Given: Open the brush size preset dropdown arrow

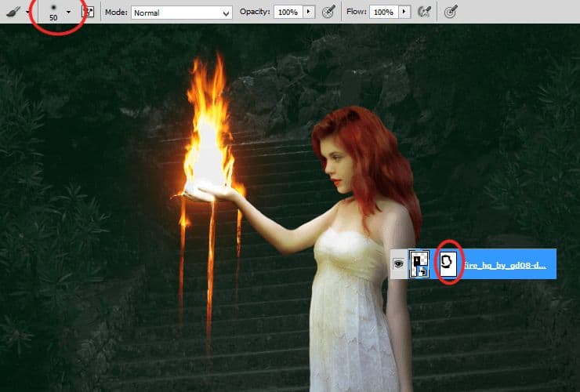Looking at the screenshot, I should [68, 13].
